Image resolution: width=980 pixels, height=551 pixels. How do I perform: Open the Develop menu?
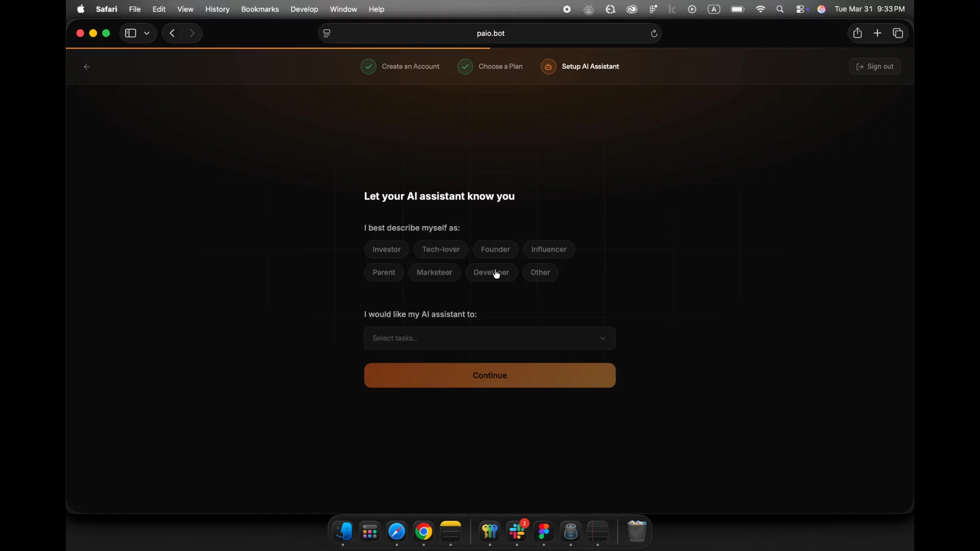305,9
